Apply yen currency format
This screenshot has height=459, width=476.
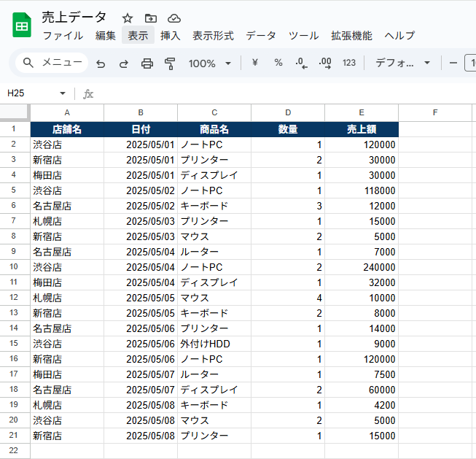point(255,63)
